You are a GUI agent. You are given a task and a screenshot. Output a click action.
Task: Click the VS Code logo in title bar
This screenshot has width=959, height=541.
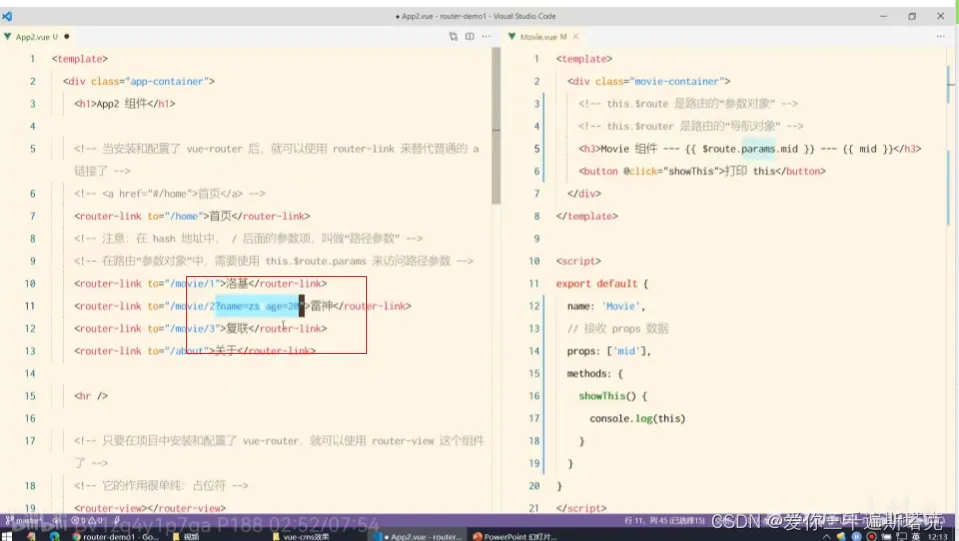coord(7,16)
